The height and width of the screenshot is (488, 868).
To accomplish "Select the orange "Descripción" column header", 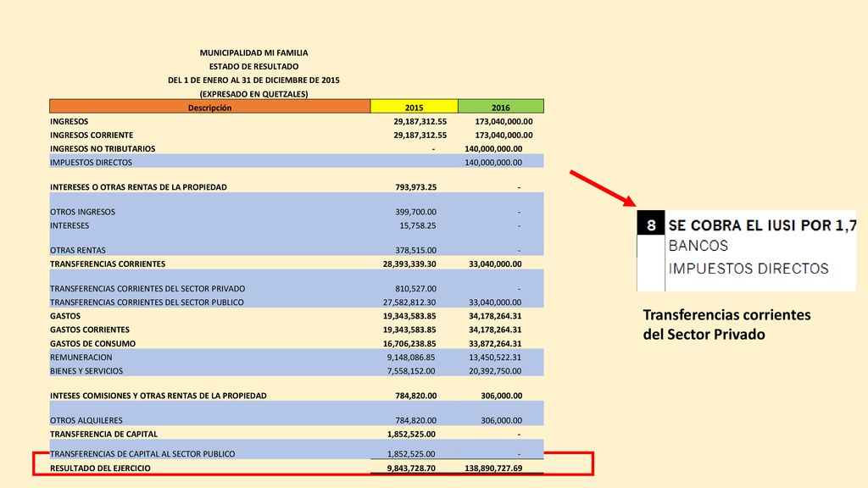I will (210, 107).
